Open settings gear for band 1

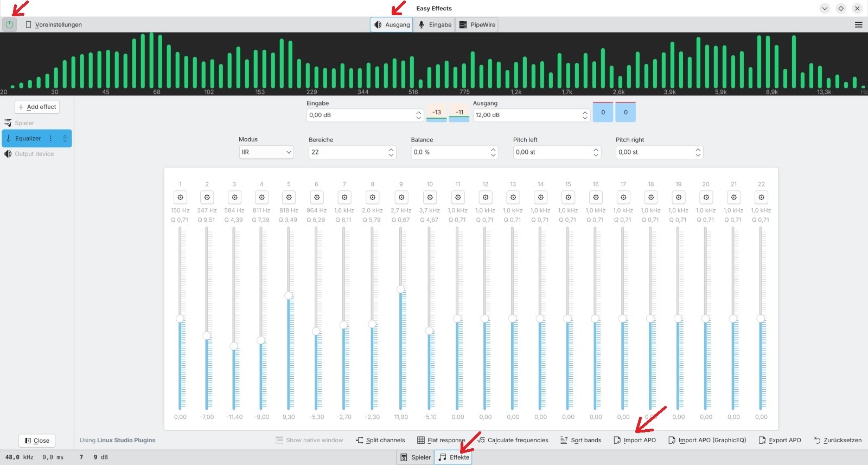coord(181,197)
